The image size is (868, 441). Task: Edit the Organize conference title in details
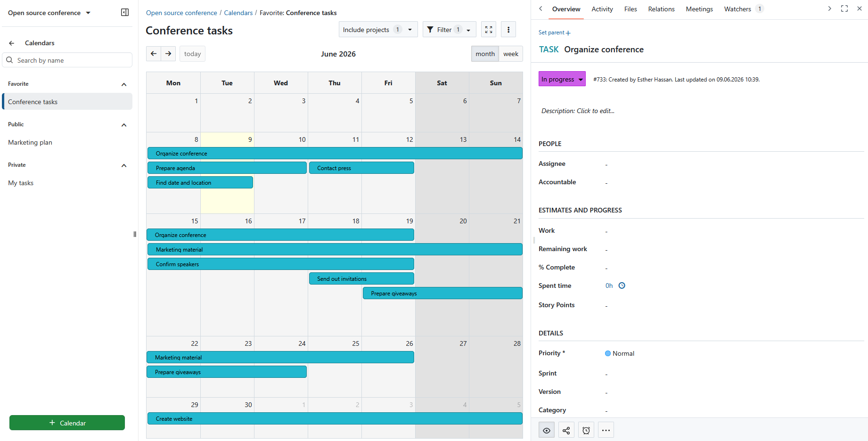pos(604,49)
